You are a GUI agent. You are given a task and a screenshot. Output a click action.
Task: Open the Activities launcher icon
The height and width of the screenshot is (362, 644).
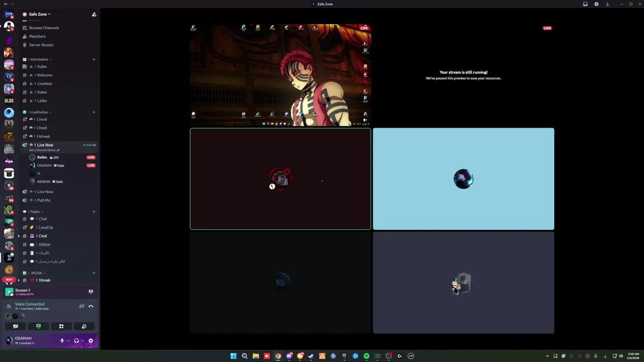tap(61, 326)
